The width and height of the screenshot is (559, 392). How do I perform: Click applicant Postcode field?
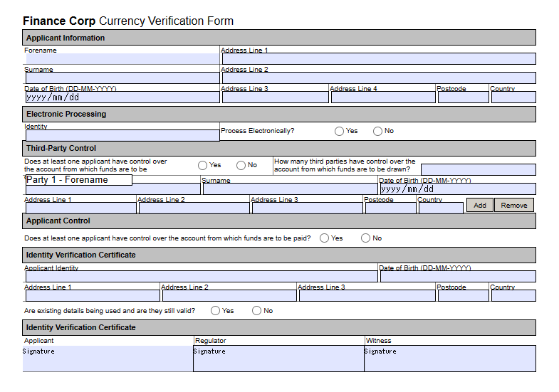coord(464,97)
